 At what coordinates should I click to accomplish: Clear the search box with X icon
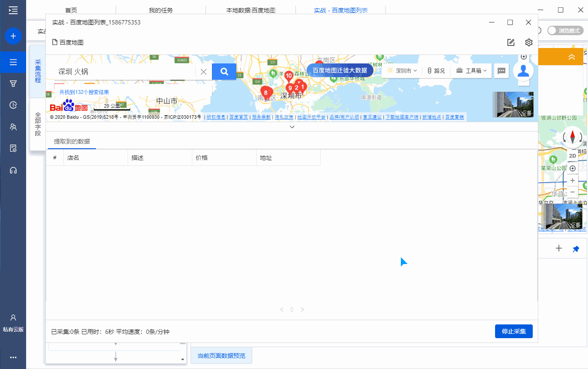point(204,72)
